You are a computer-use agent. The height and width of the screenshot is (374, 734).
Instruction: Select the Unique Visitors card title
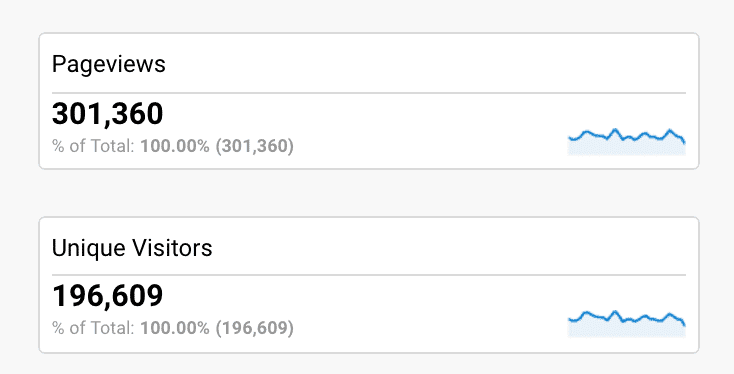click(x=132, y=248)
